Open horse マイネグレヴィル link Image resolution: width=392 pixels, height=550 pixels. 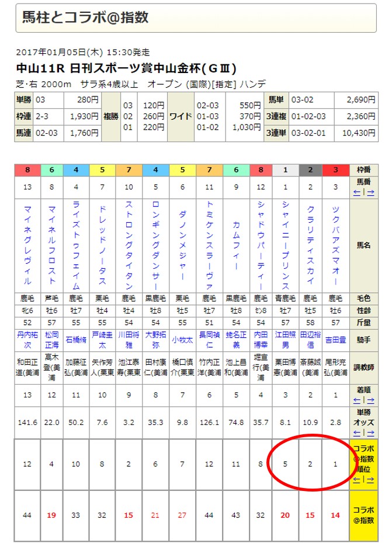(27, 245)
